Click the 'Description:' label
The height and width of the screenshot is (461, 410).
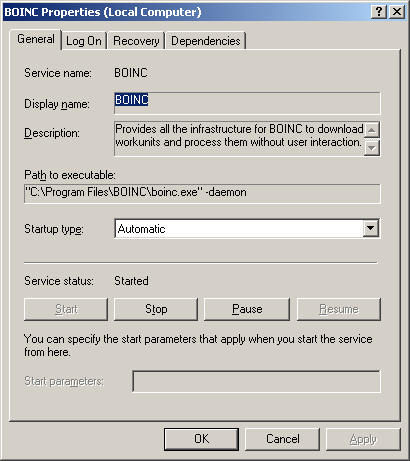[52, 133]
